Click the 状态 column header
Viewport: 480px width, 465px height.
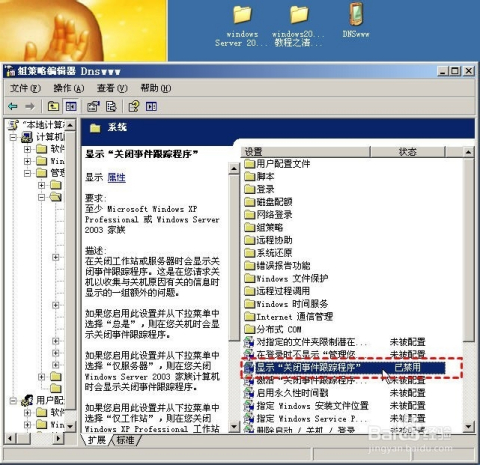click(408, 152)
